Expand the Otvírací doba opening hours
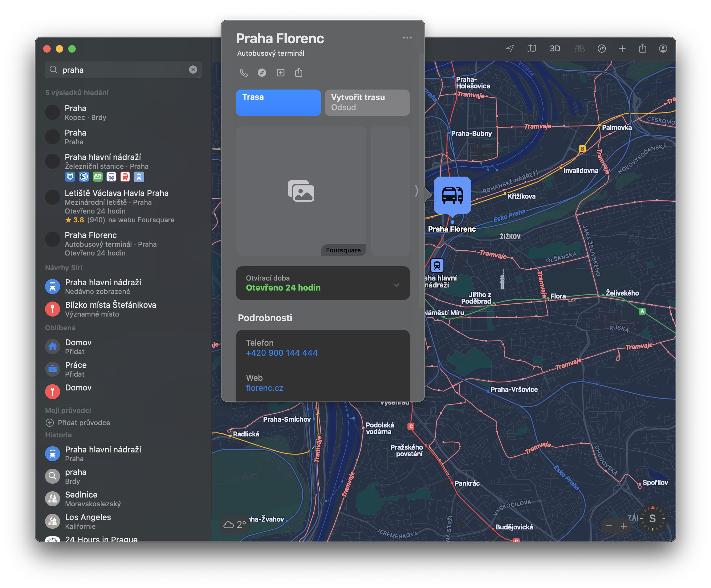 click(396, 285)
